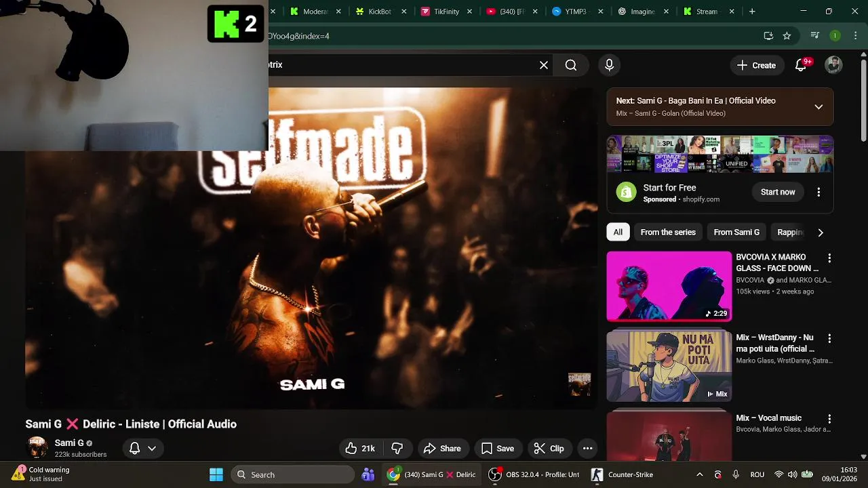Like the video with 21k likes
Image resolution: width=868 pixels, height=488 pixels.
(x=360, y=448)
